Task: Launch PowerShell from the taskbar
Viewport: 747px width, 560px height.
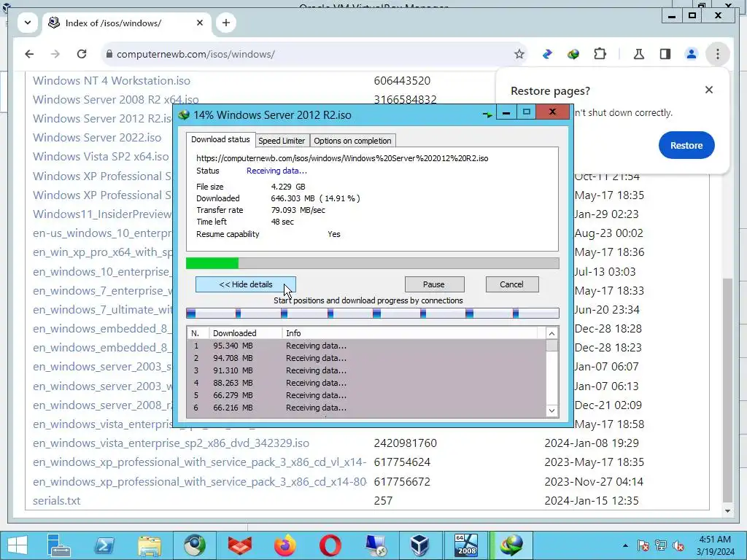Action: click(104, 545)
